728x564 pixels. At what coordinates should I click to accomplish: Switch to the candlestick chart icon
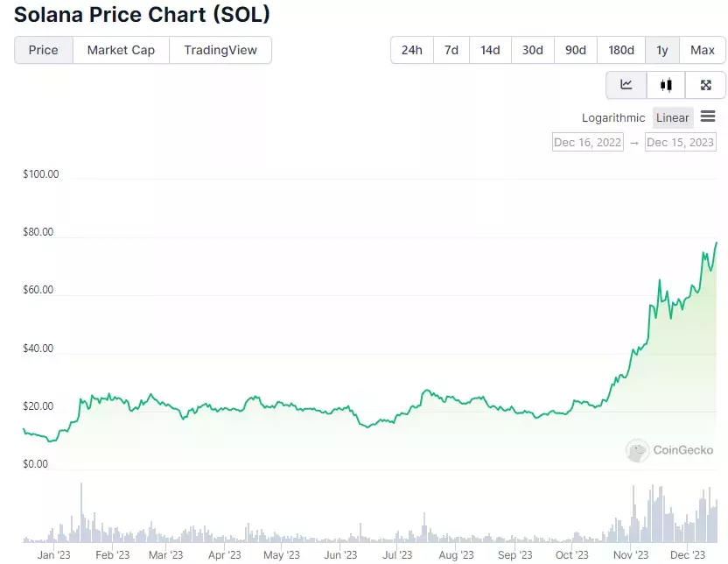coord(666,85)
